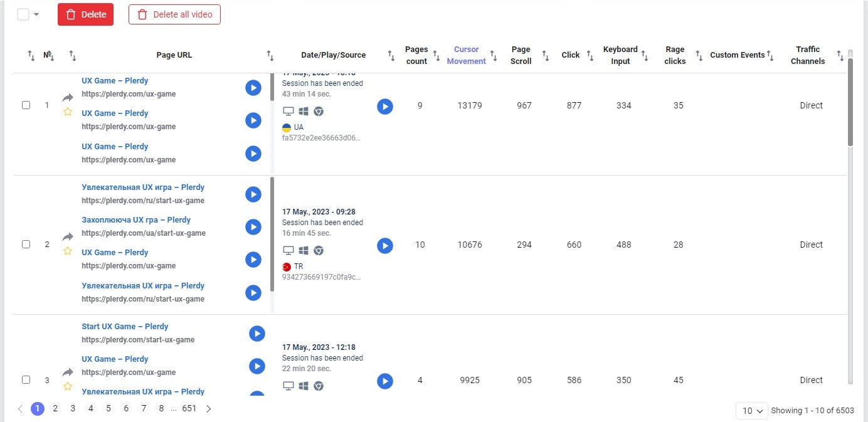Click the Delete all video button
Image resolution: width=868 pixels, height=422 pixels.
174,14
